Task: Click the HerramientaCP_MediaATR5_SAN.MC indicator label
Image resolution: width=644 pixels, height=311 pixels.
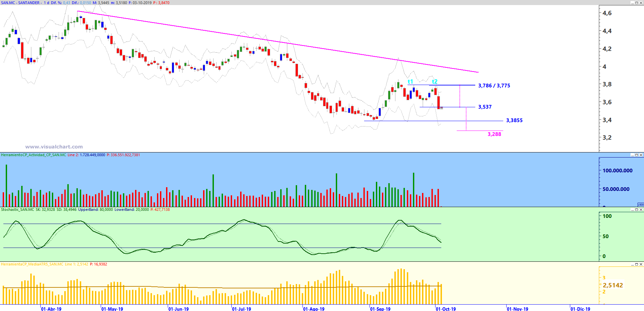Action: (32, 264)
